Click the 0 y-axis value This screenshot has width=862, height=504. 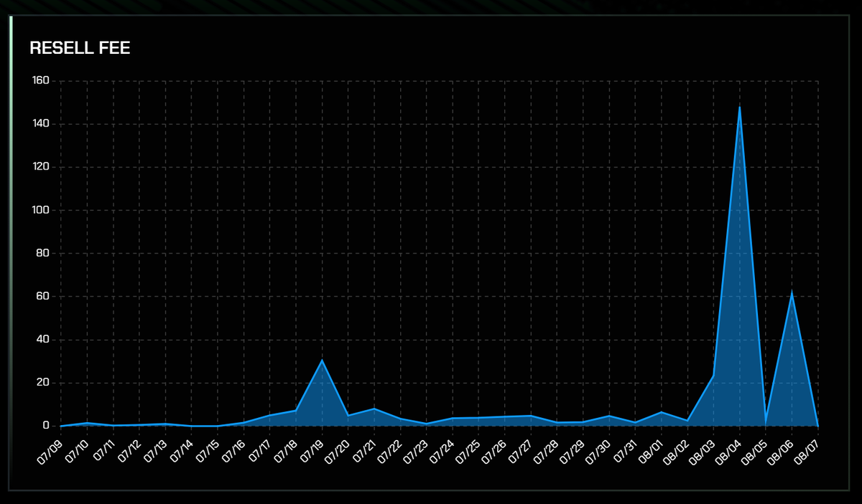pos(45,426)
